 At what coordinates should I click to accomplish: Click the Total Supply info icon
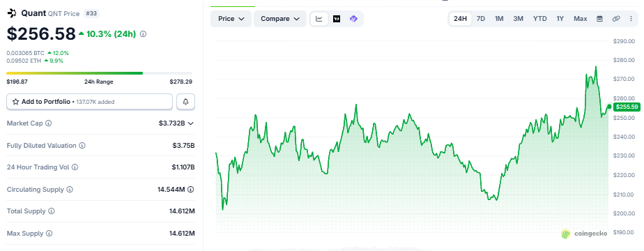pos(52,211)
